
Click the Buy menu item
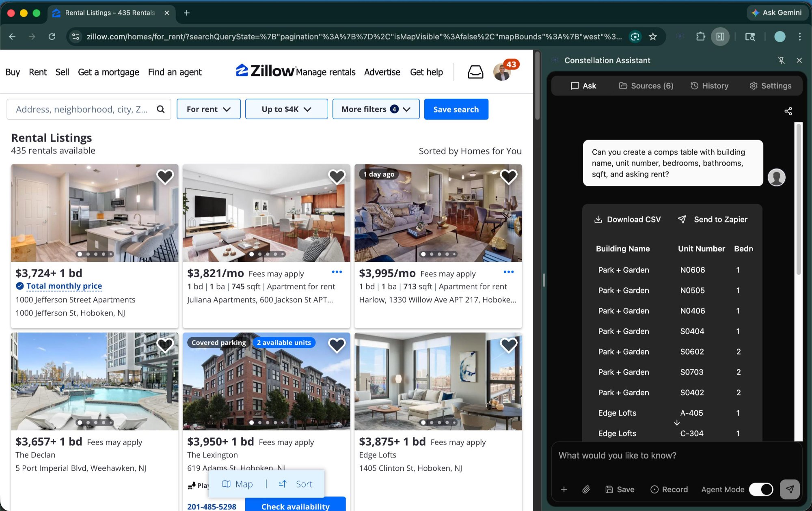[x=13, y=72]
